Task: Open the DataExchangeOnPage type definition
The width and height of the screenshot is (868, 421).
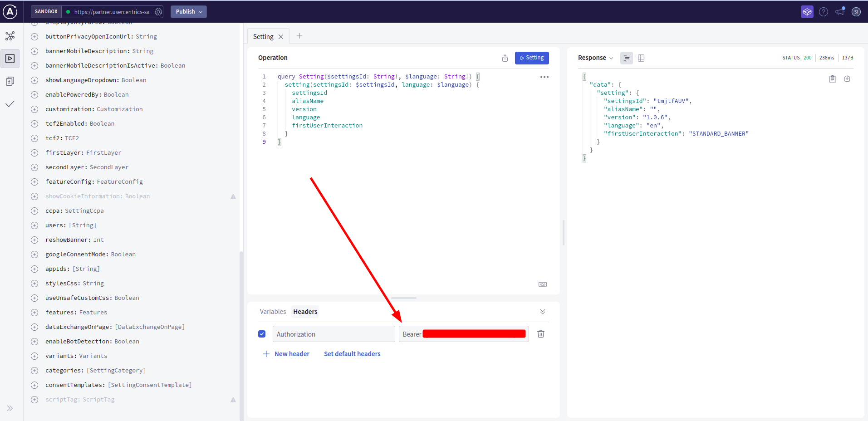Action: (x=150, y=327)
